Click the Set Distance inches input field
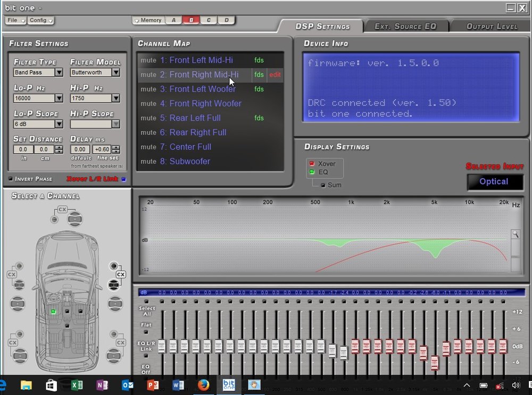 [x=23, y=149]
